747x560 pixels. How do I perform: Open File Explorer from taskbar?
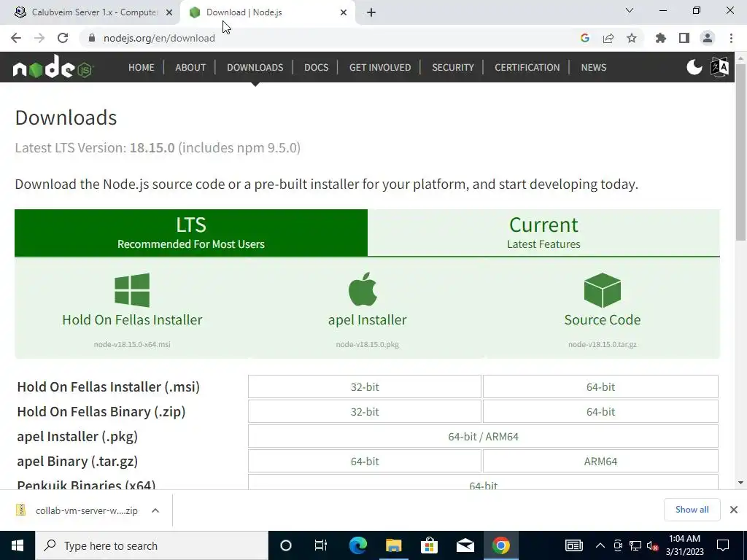click(x=393, y=545)
